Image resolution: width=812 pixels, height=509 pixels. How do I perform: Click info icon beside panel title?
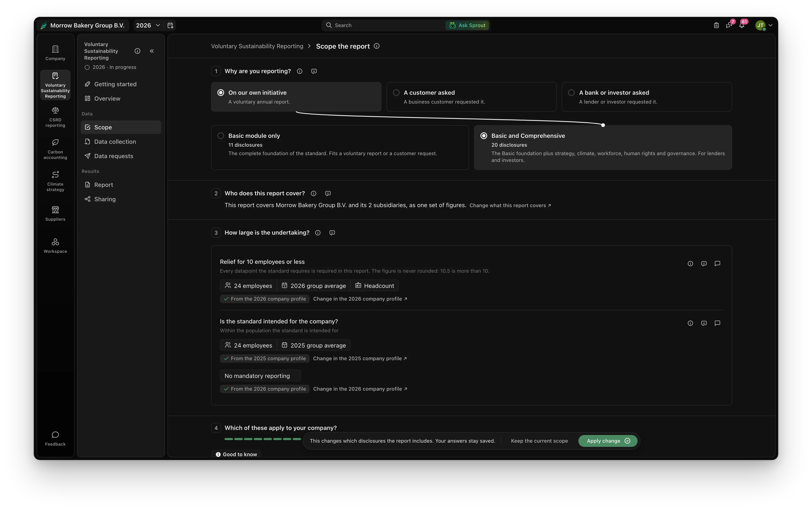[137, 51]
